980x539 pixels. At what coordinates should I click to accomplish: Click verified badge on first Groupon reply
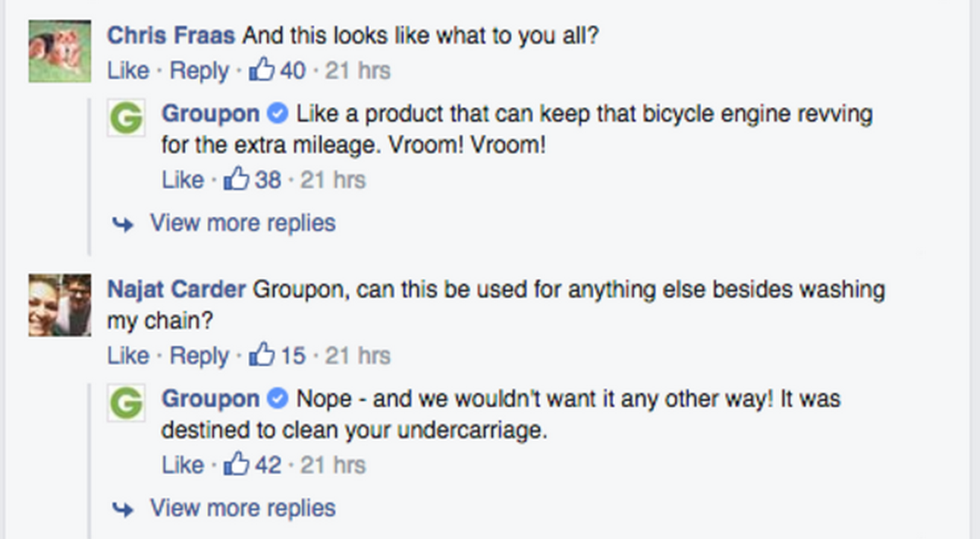point(278,114)
